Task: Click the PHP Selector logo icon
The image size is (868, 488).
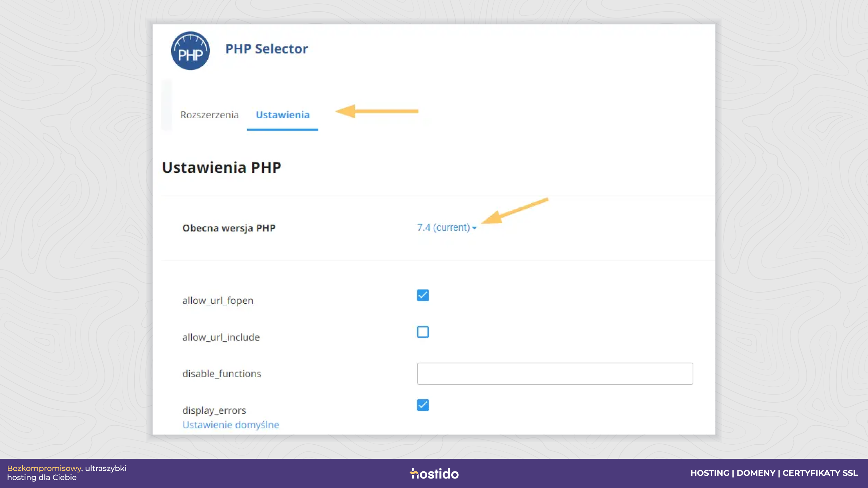Action: (190, 51)
